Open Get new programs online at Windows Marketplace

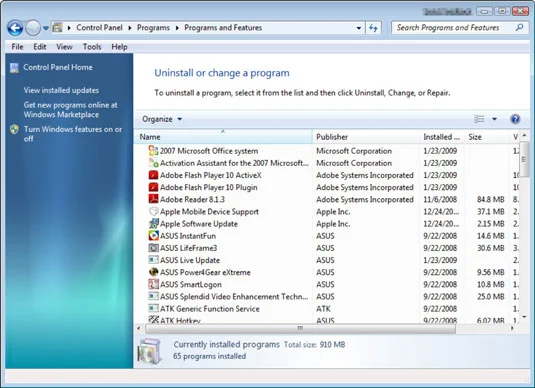[x=71, y=110]
